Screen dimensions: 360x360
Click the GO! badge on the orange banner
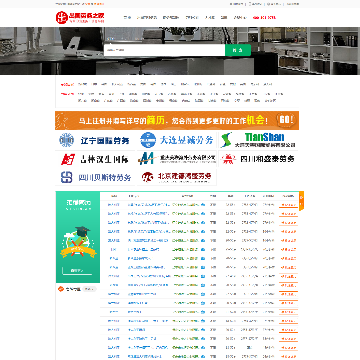(286, 119)
